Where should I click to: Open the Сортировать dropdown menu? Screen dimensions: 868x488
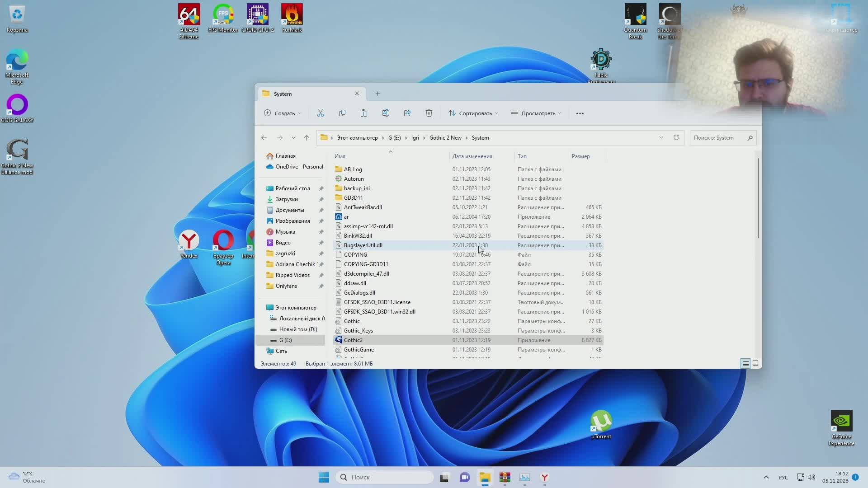[x=473, y=113]
